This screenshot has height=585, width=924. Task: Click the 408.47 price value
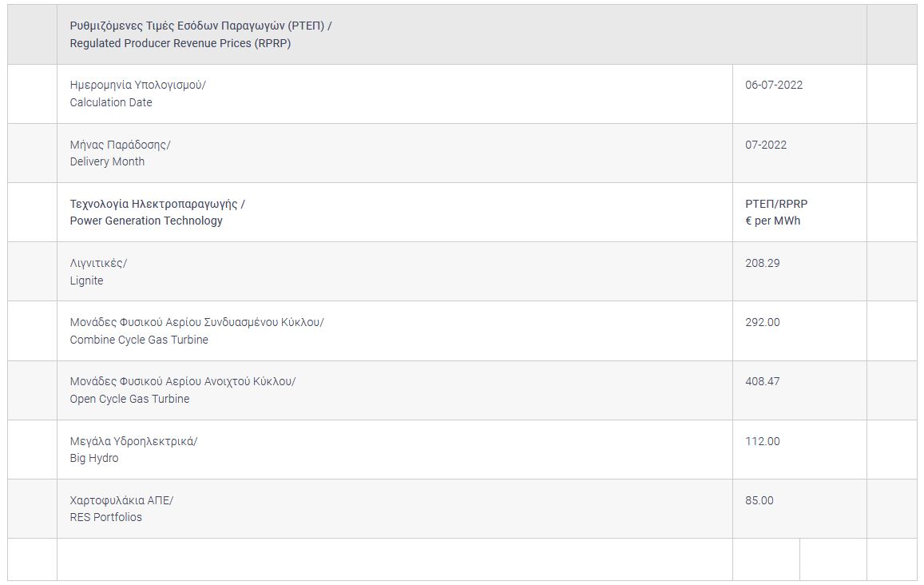pos(763,381)
